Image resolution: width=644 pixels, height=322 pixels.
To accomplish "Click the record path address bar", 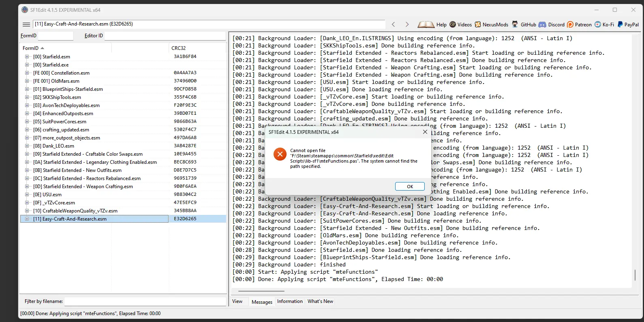I will [x=209, y=24].
